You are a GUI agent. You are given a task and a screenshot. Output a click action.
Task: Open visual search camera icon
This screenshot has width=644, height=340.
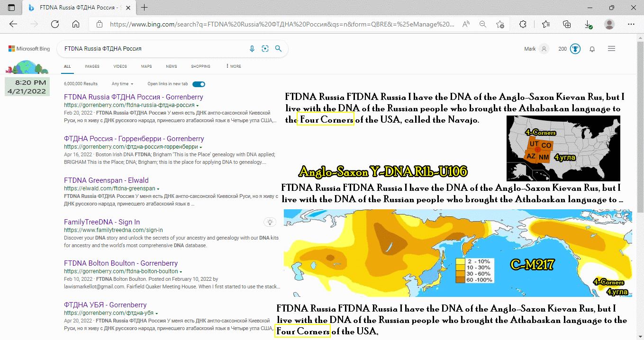pyautogui.click(x=265, y=49)
